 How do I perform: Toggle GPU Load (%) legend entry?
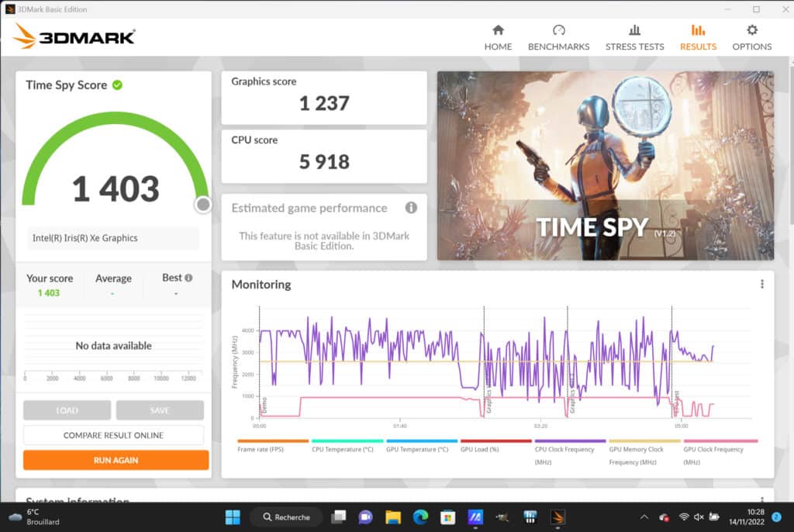[x=495, y=447]
